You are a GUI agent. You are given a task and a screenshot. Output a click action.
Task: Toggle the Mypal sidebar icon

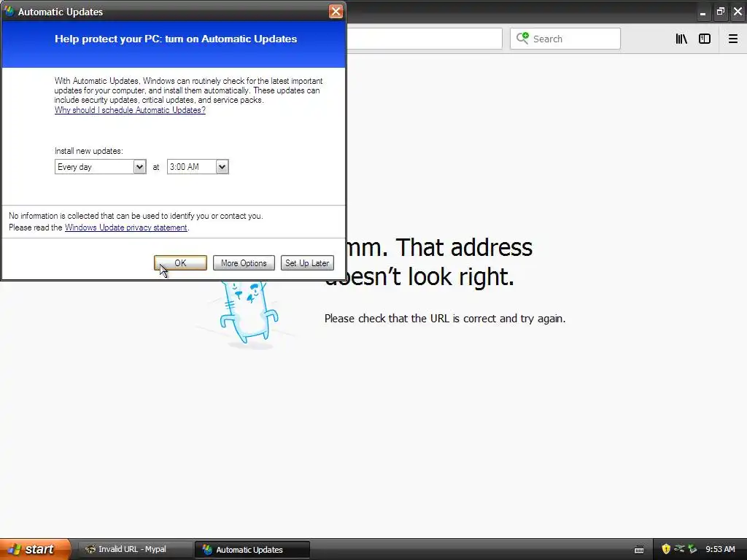coord(705,39)
